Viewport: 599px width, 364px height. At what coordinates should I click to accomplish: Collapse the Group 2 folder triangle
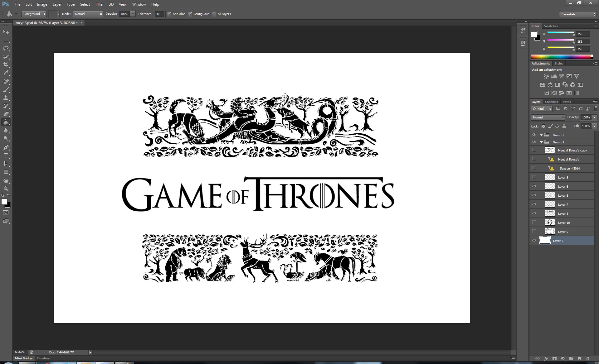541,135
